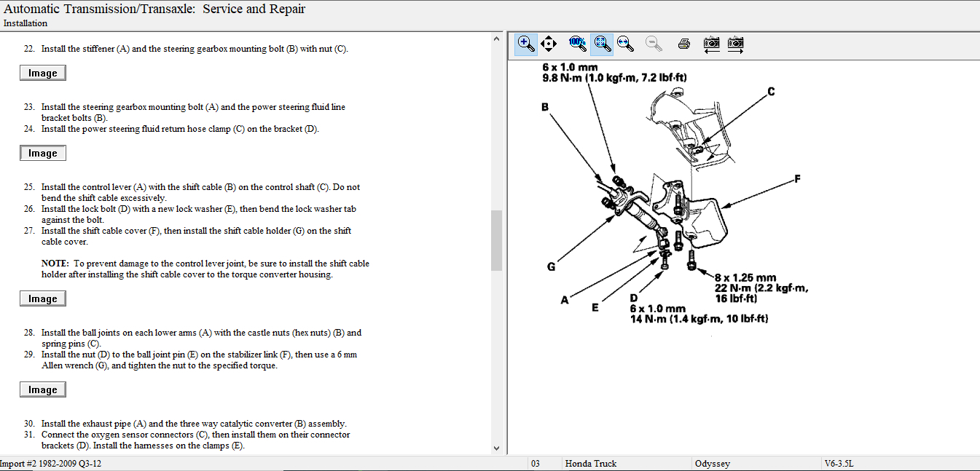Open the Image button below step 29
The width and height of the screenshot is (980, 471).
pyautogui.click(x=43, y=390)
